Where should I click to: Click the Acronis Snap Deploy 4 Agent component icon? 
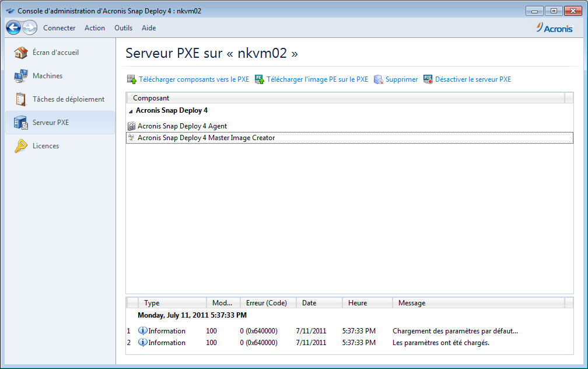(132, 126)
